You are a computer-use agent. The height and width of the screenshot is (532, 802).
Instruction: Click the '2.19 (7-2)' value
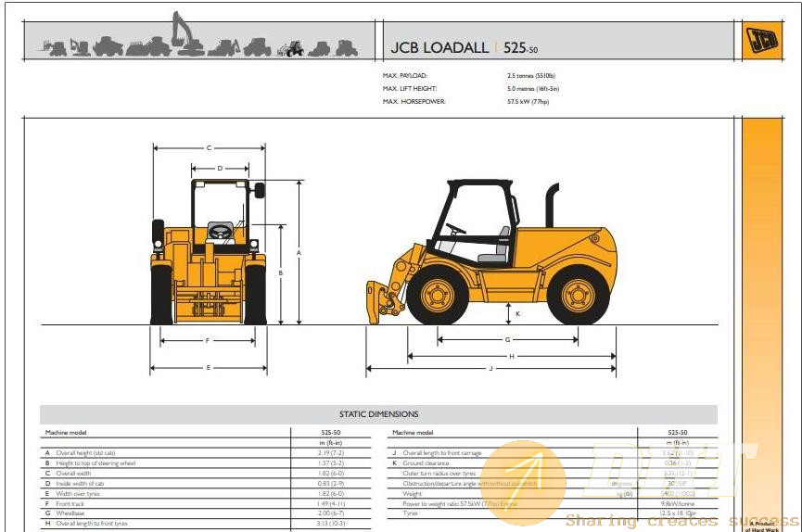click(x=331, y=453)
